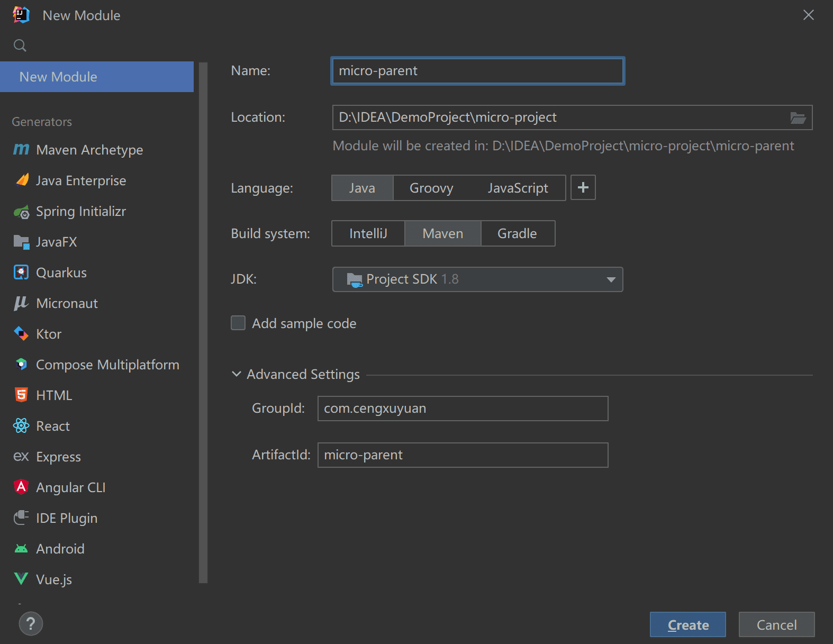This screenshot has width=833, height=644.
Task: Select Spring Initializr generator label
Action: pos(81,211)
